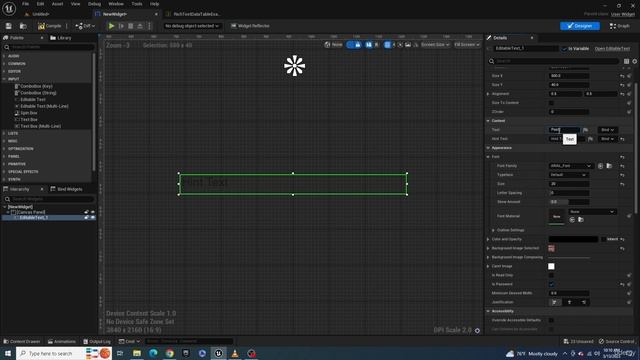Screen dimensions: 640x360
Task: Toggle lock icon on EditableText_1 hierarchy row
Action: [x=86, y=218]
